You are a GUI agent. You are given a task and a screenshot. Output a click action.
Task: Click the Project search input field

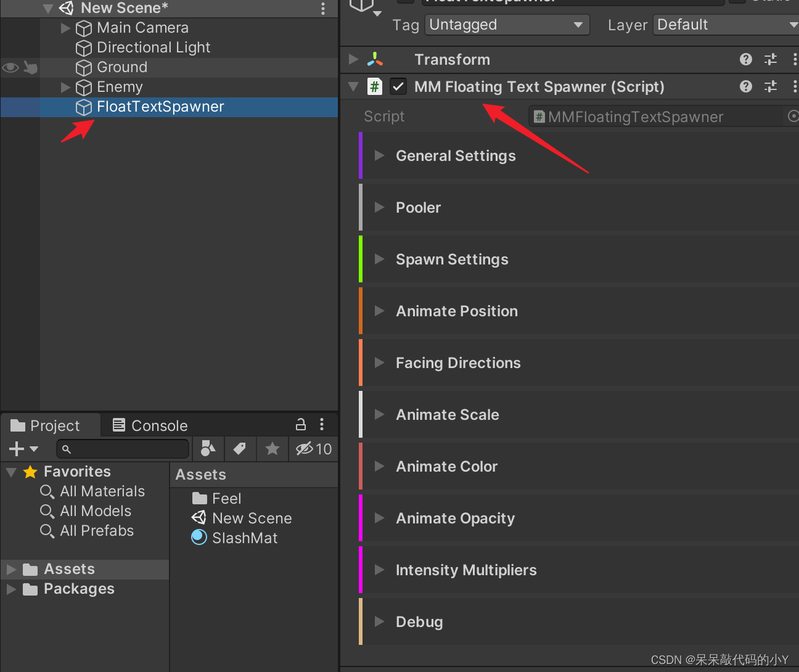point(123,449)
